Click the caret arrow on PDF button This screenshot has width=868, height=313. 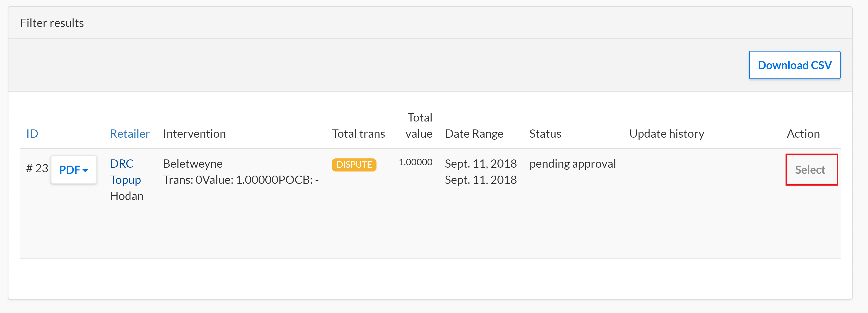click(x=86, y=171)
